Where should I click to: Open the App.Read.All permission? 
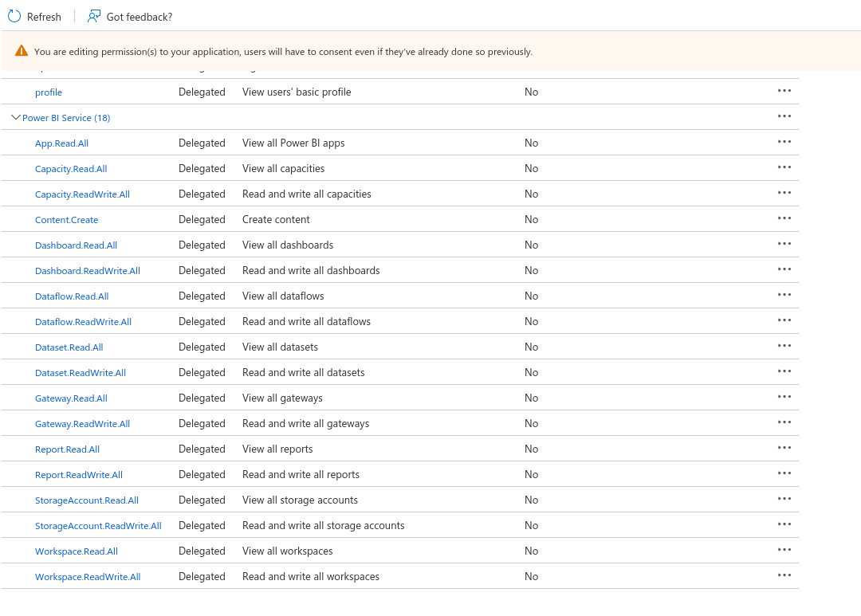(x=61, y=143)
